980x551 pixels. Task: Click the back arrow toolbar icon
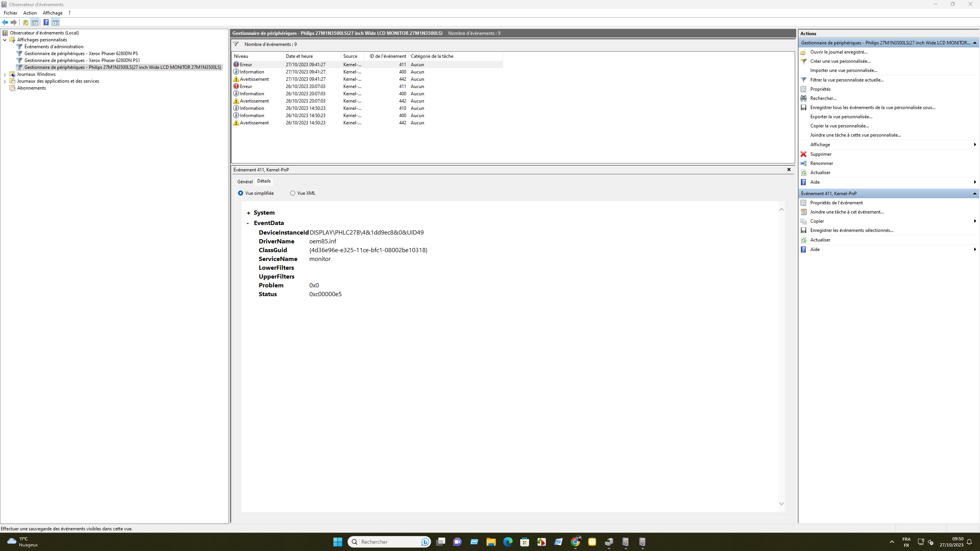tap(5, 22)
